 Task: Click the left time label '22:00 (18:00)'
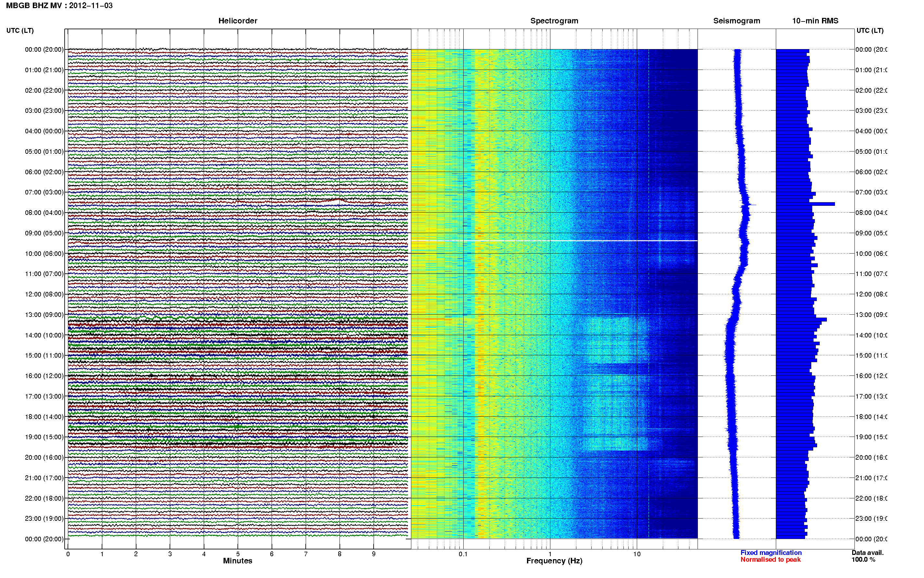[44, 498]
